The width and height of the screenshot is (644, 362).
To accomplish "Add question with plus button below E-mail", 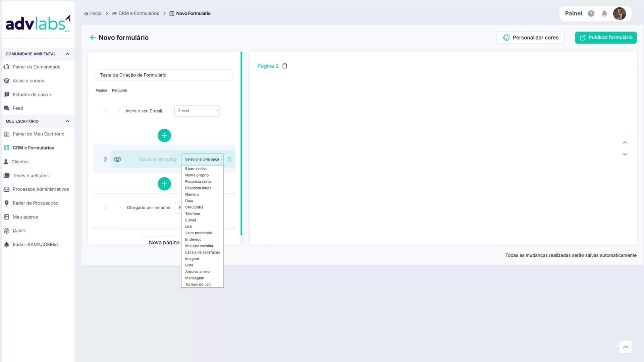I will (164, 136).
